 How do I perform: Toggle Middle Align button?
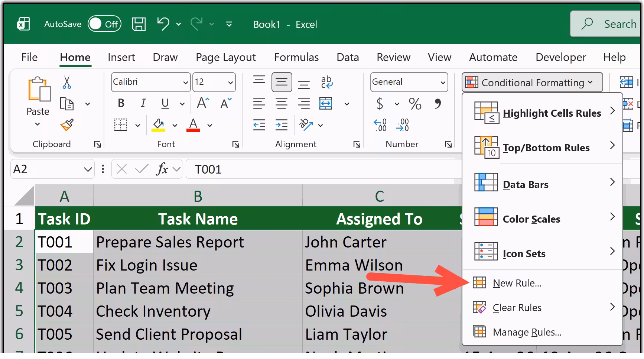pos(282,82)
